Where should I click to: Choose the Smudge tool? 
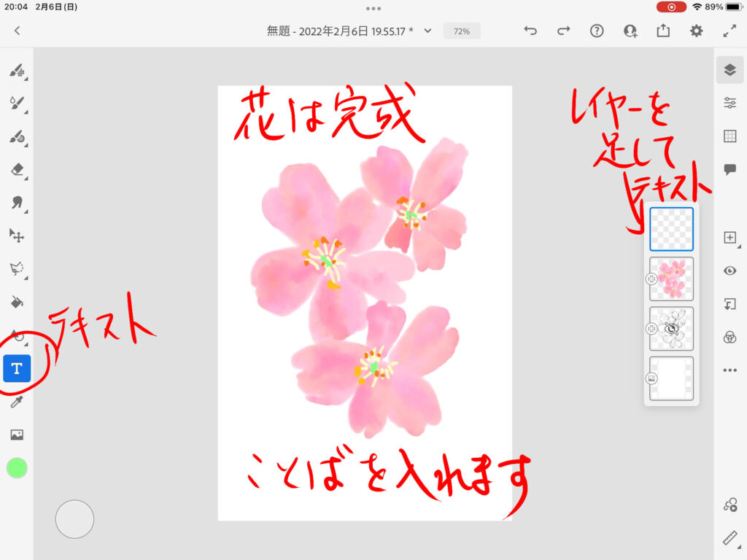(17, 203)
